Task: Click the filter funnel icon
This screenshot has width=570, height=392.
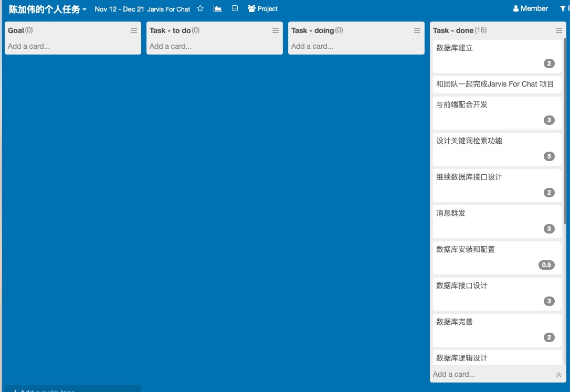Action: pos(563,8)
